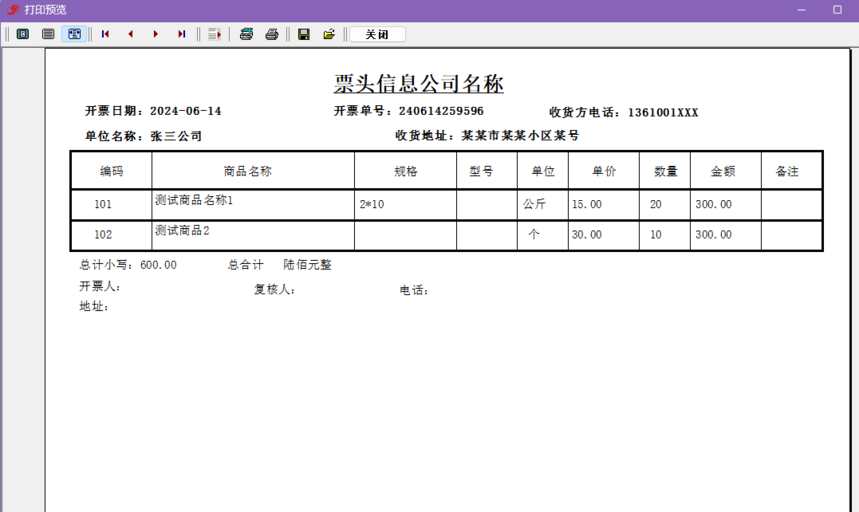Click the 总合计 label
The image size is (859, 512).
tap(246, 265)
